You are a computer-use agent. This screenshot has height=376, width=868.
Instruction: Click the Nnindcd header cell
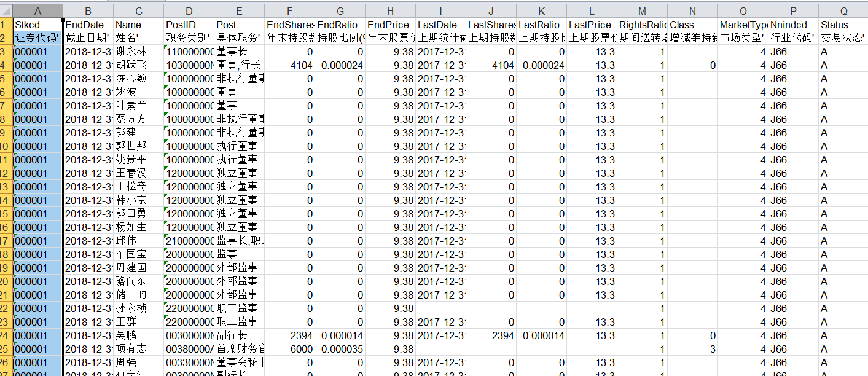(x=794, y=25)
